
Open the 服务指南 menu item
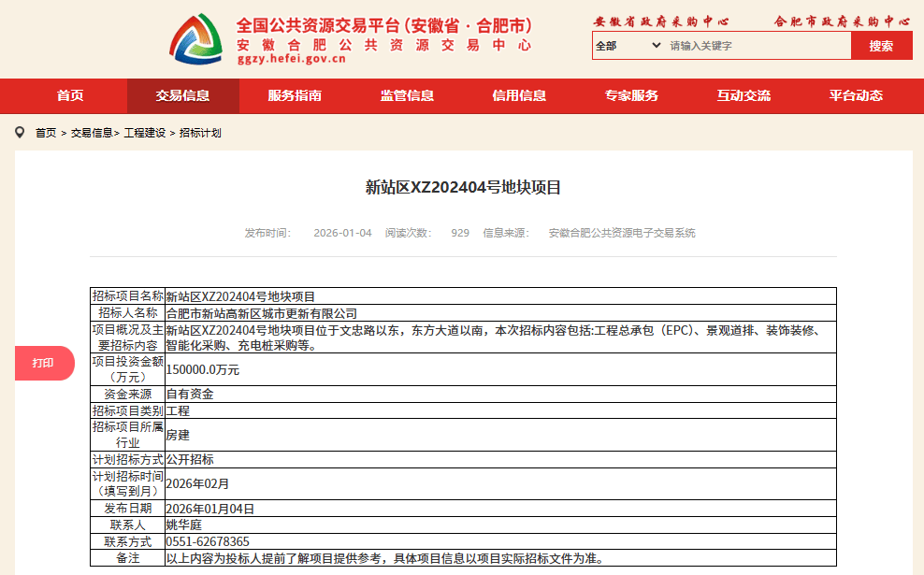tap(295, 95)
